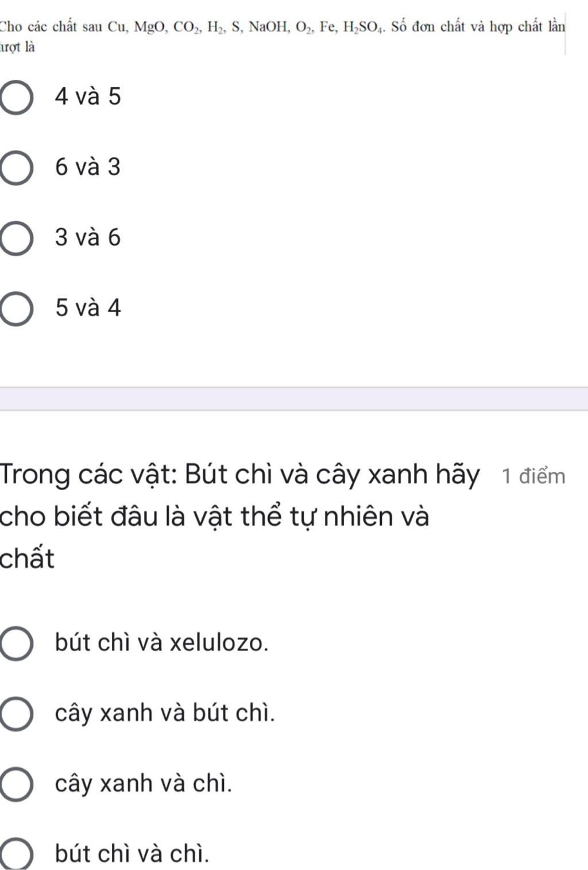This screenshot has width=588, height=870.
Task: Click the divider band between the questions
Action: coord(294,399)
